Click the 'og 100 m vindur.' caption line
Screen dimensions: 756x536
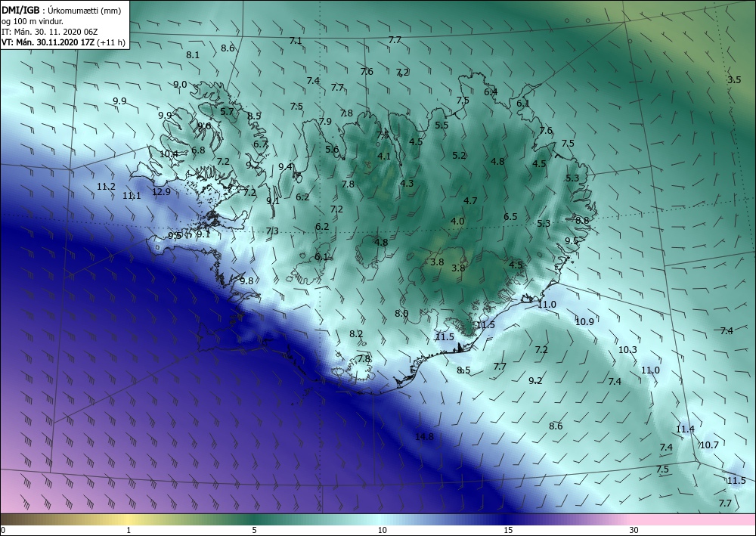[33, 20]
